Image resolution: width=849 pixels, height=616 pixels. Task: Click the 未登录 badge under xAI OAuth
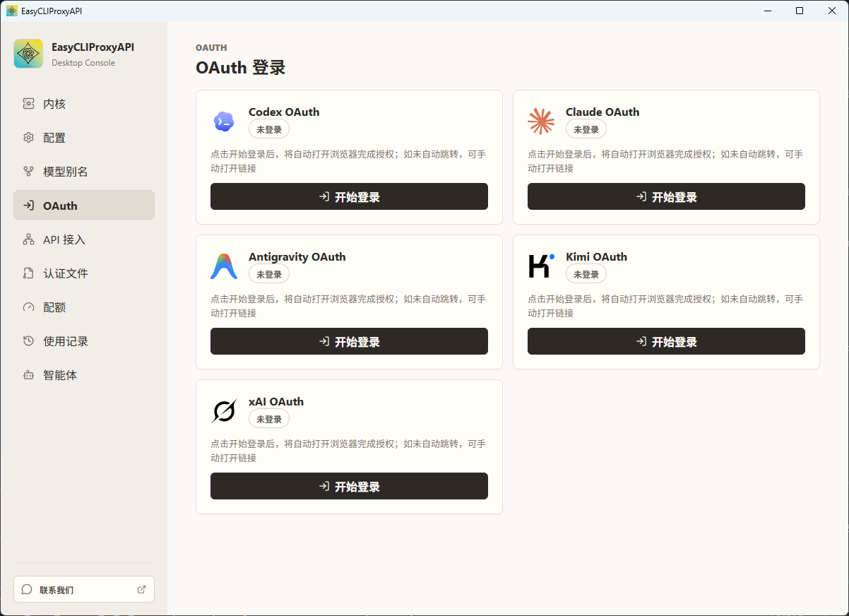pyautogui.click(x=269, y=419)
